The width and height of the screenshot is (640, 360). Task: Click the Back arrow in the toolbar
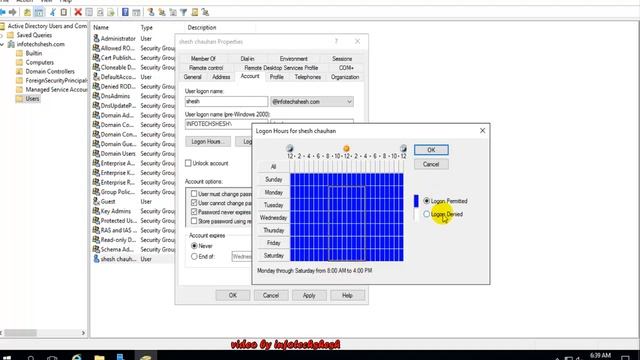click(3, 12)
